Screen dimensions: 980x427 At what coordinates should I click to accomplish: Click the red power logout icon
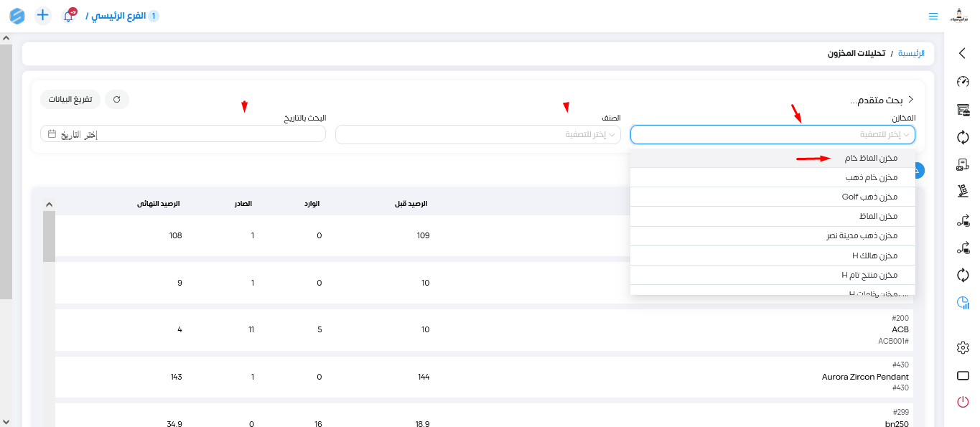click(963, 402)
